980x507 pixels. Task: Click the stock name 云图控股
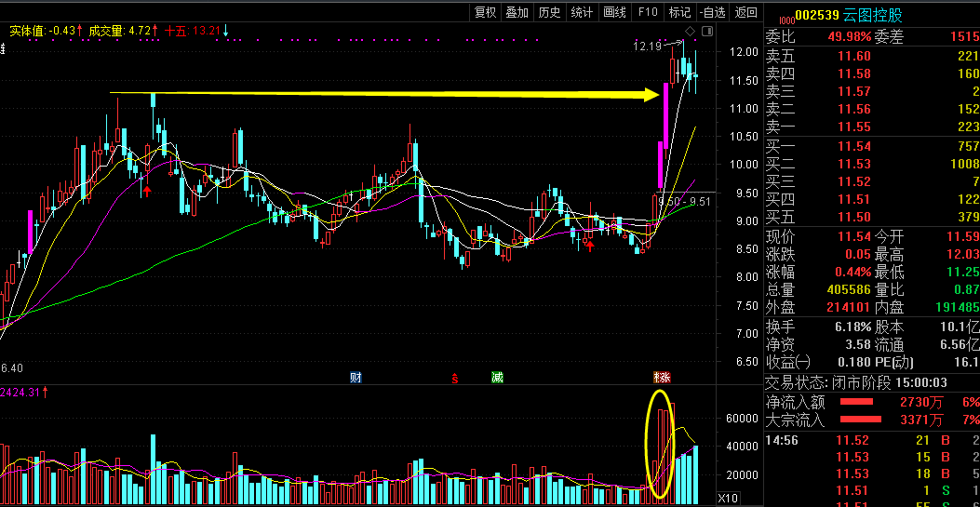(872, 16)
